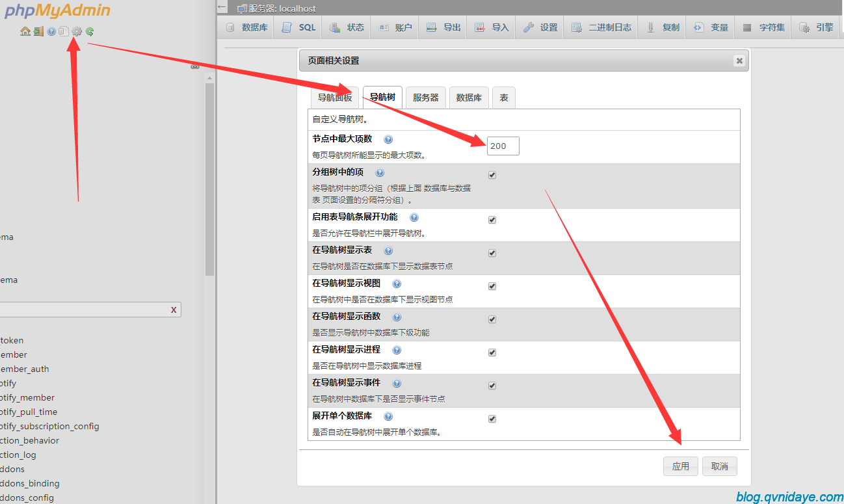Open the 引擎 menu tab
The image size is (844, 504).
click(816, 27)
